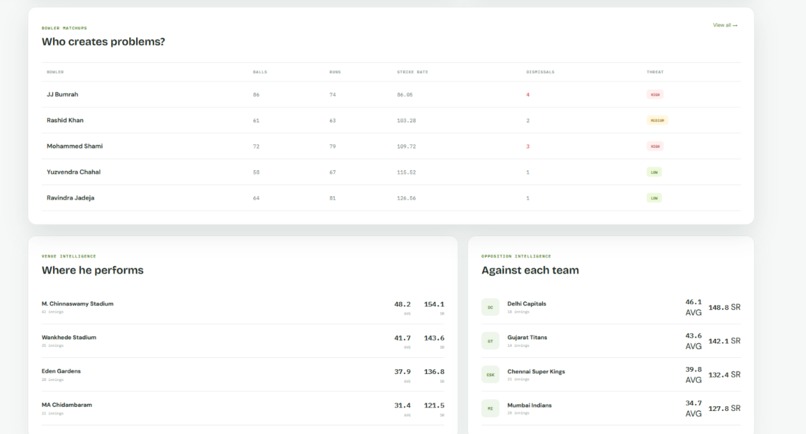Screen dimensions: 806x434
Task: Click the 136.8 strike rate for Eden Gardens
Action: point(434,372)
